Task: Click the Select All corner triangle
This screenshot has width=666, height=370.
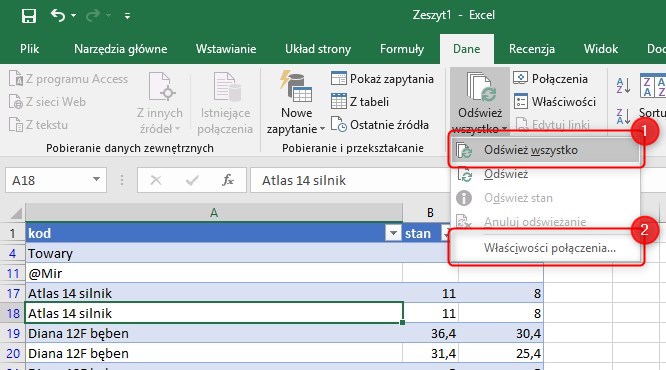Action: tap(16, 212)
